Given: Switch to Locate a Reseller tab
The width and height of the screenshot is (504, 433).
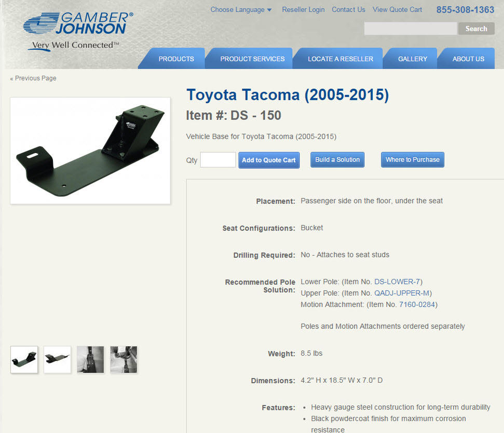Looking at the screenshot, I should (340, 59).
